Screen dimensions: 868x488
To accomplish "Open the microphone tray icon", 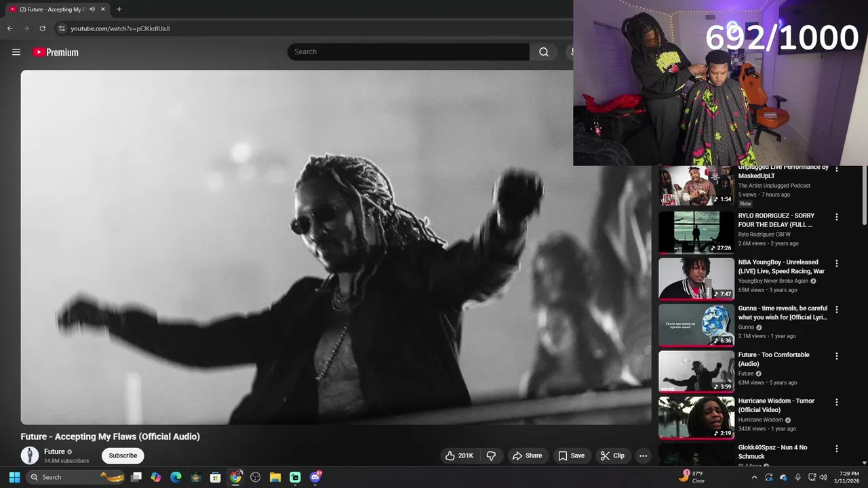I will (x=797, y=477).
